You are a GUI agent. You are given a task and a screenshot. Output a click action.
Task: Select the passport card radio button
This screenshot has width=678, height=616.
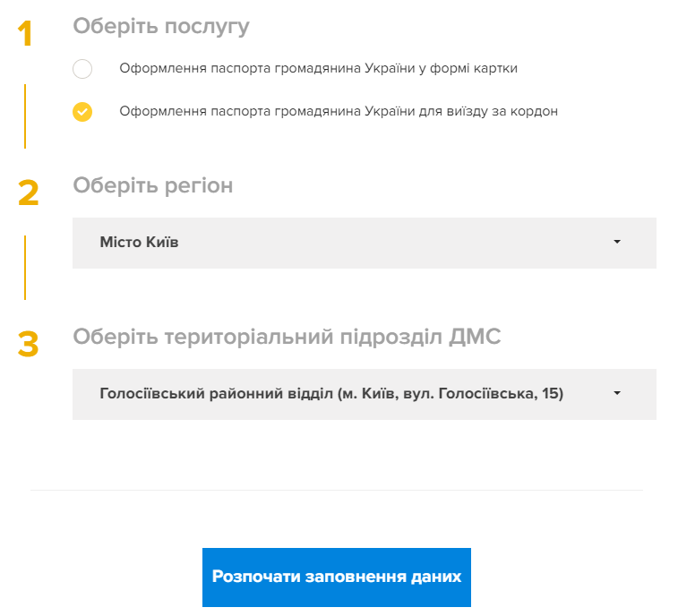click(82, 68)
